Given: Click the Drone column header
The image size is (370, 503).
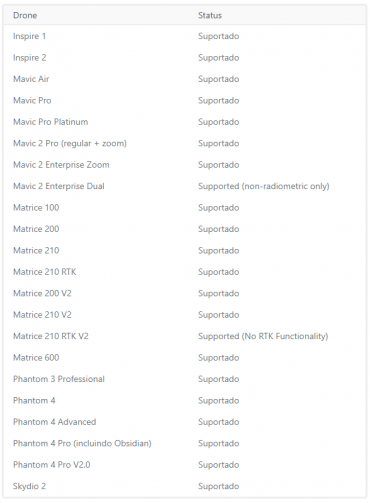Looking at the screenshot, I should (x=25, y=15).
